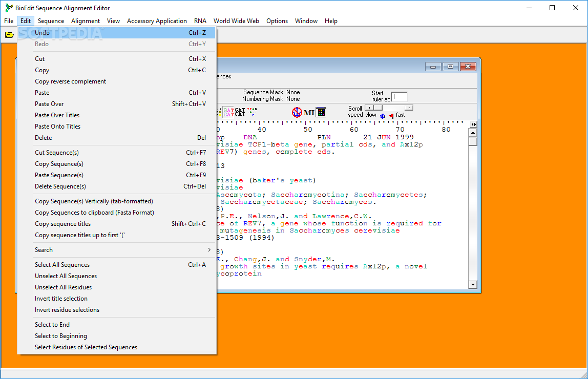Choose Cut in the Edit menu

[x=117, y=59]
